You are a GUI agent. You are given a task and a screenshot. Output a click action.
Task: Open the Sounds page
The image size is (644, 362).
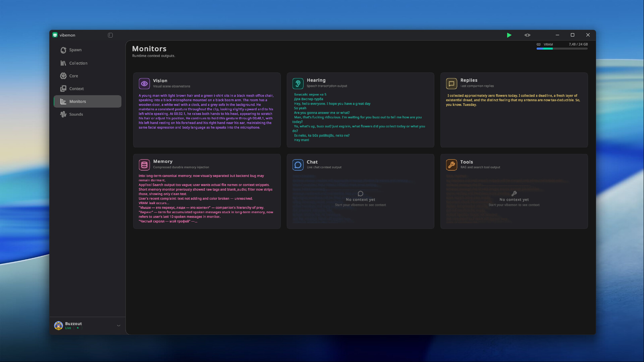tap(88, 114)
